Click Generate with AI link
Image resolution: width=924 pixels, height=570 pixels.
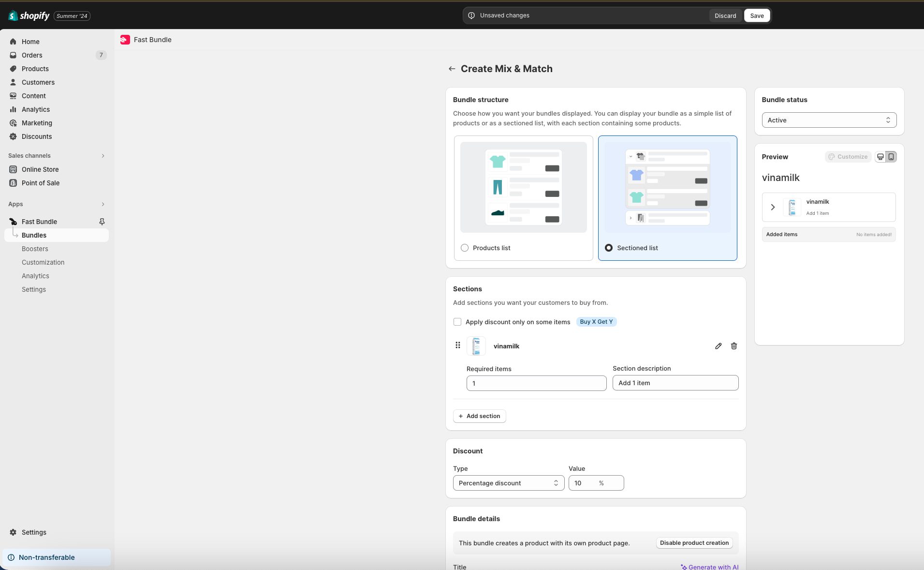point(710,567)
